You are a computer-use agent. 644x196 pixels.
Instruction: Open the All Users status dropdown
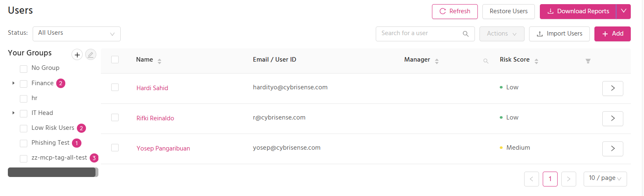click(x=76, y=34)
